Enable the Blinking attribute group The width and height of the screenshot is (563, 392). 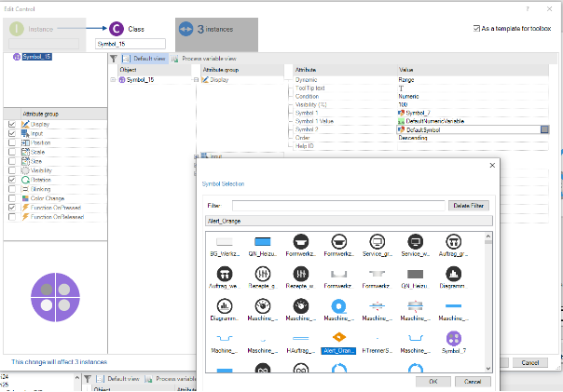[x=12, y=189]
